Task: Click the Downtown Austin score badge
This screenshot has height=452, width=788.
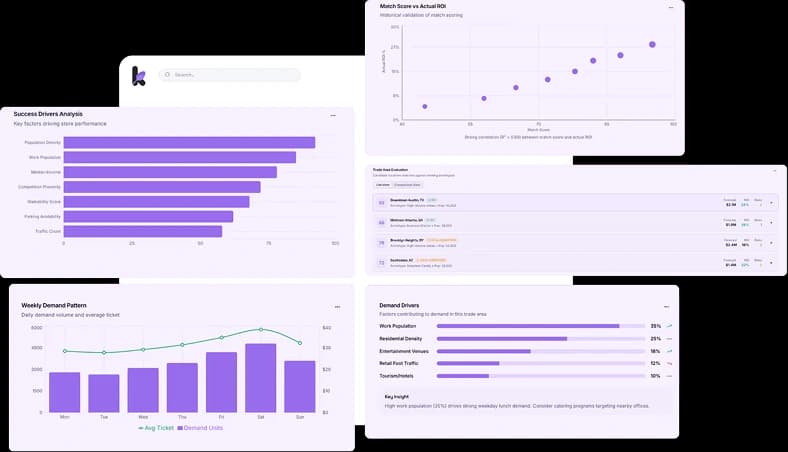Action: coord(381,203)
